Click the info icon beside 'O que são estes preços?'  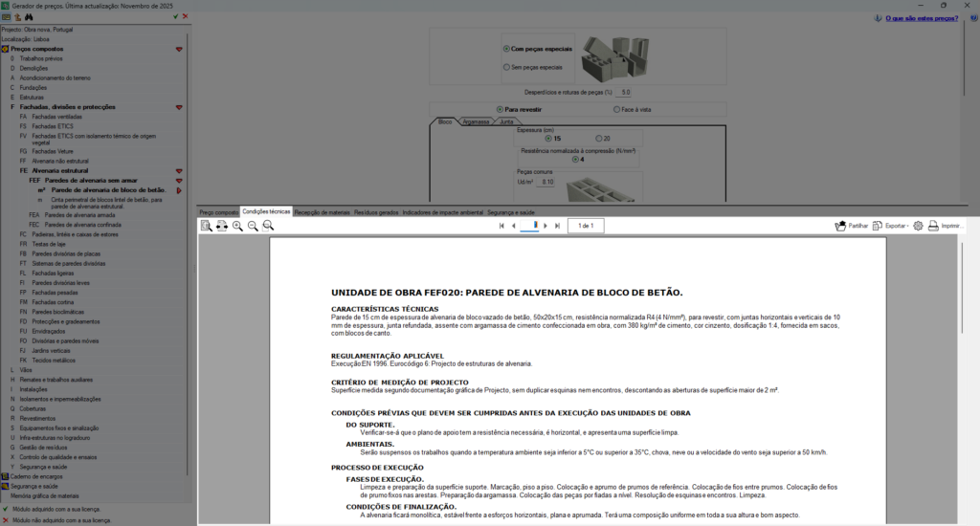pos(879,18)
